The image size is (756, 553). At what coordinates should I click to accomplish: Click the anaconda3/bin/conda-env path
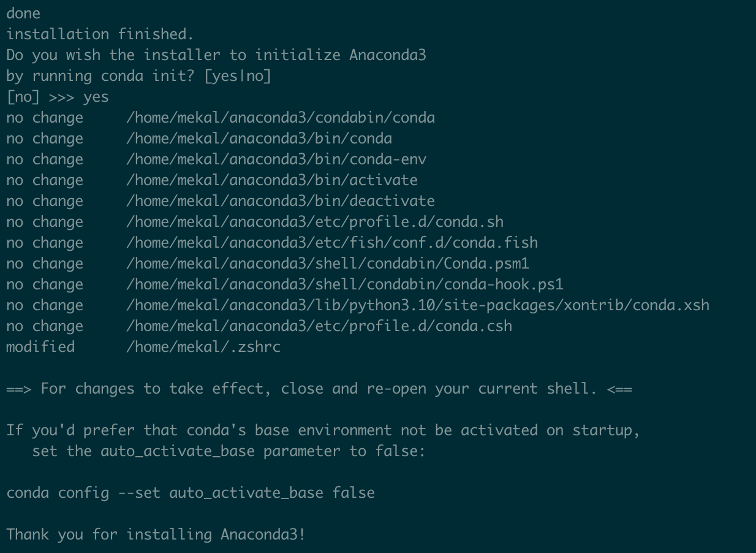click(x=276, y=159)
